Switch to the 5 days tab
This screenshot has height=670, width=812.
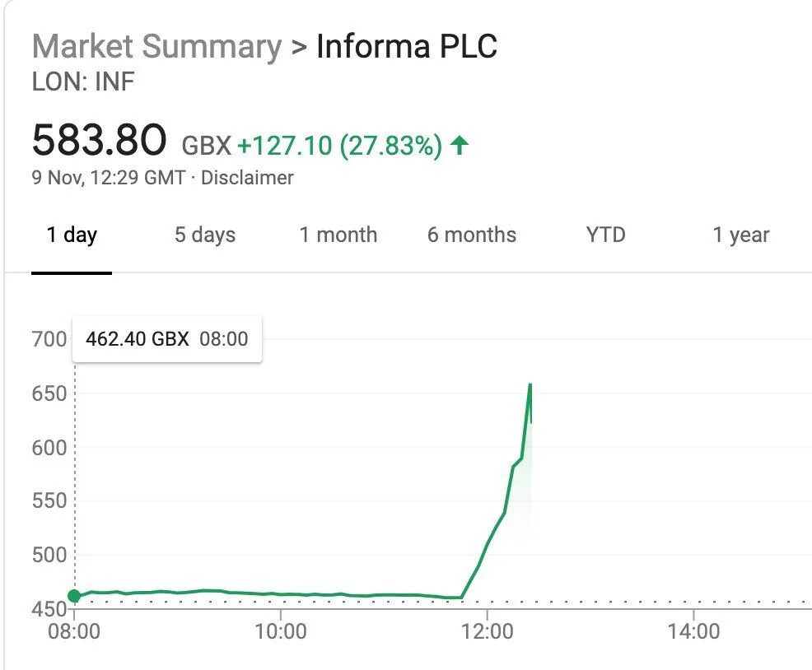tap(205, 235)
